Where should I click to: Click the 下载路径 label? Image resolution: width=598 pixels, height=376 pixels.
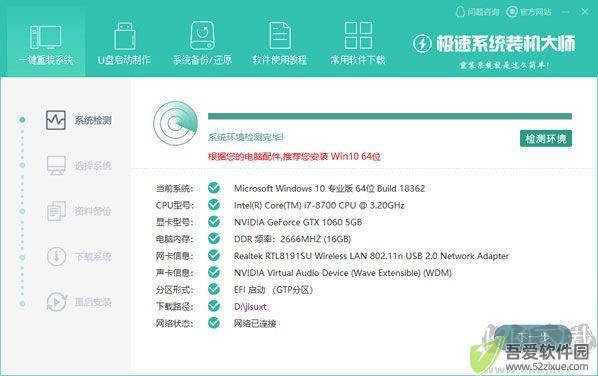[175, 307]
